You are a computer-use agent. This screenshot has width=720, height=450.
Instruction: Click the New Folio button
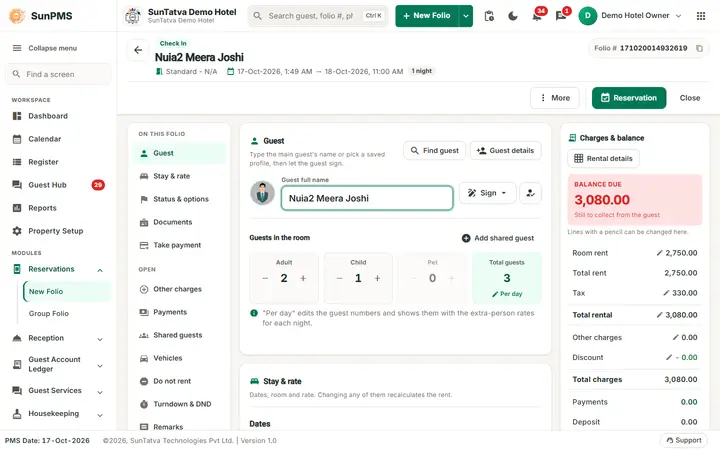pyautogui.click(x=427, y=16)
